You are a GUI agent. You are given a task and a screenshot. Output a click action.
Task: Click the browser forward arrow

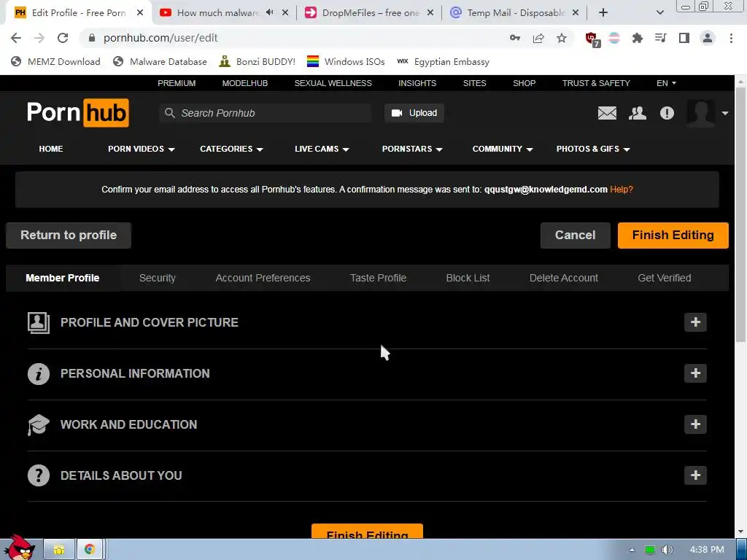tap(39, 38)
